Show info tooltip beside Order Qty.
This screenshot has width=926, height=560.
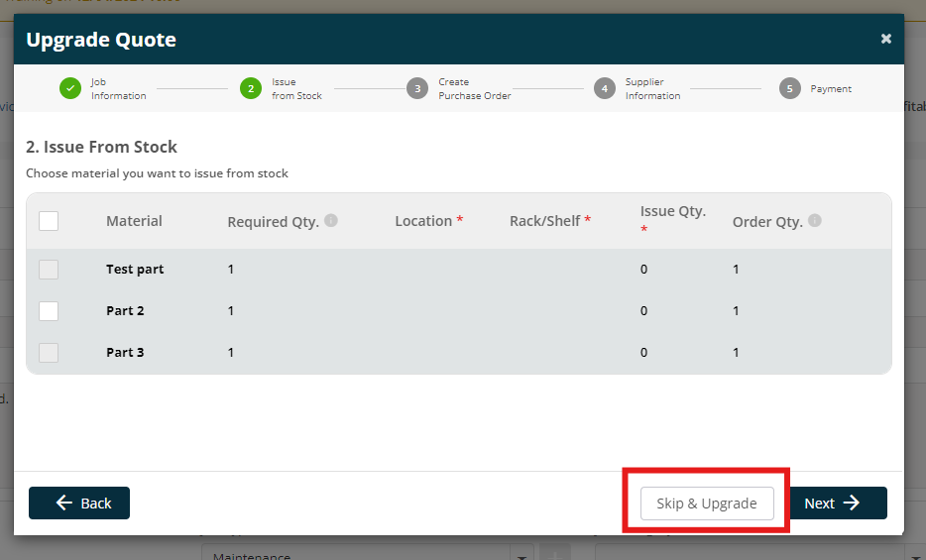click(x=814, y=220)
